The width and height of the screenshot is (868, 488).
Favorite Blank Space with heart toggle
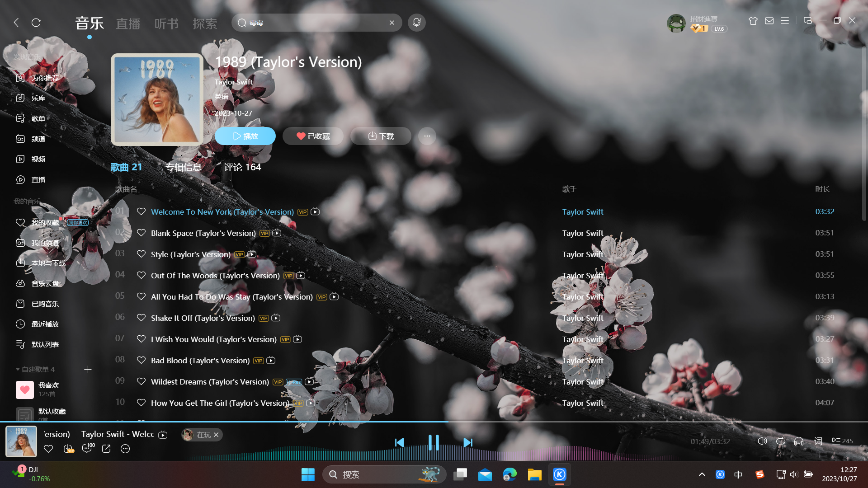pyautogui.click(x=141, y=233)
